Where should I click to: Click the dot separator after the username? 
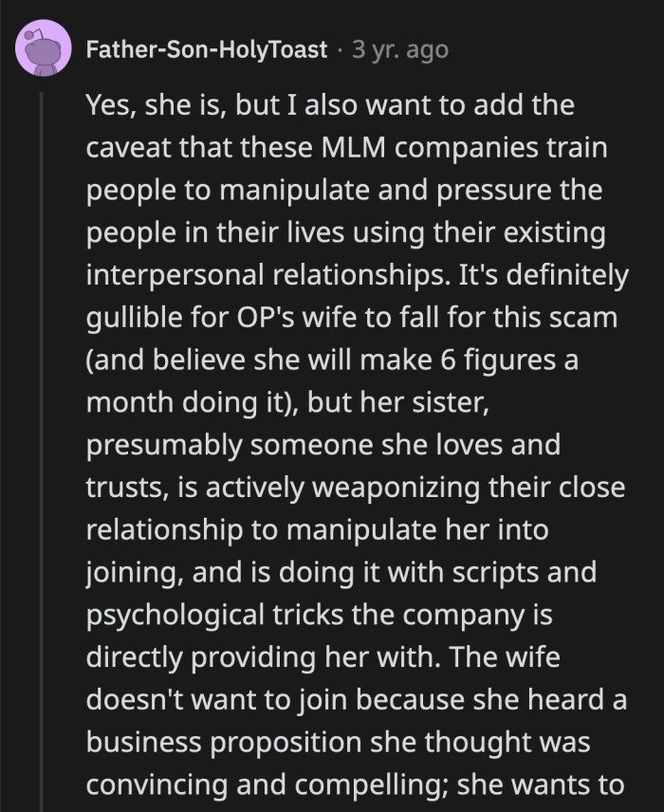pos(341,51)
